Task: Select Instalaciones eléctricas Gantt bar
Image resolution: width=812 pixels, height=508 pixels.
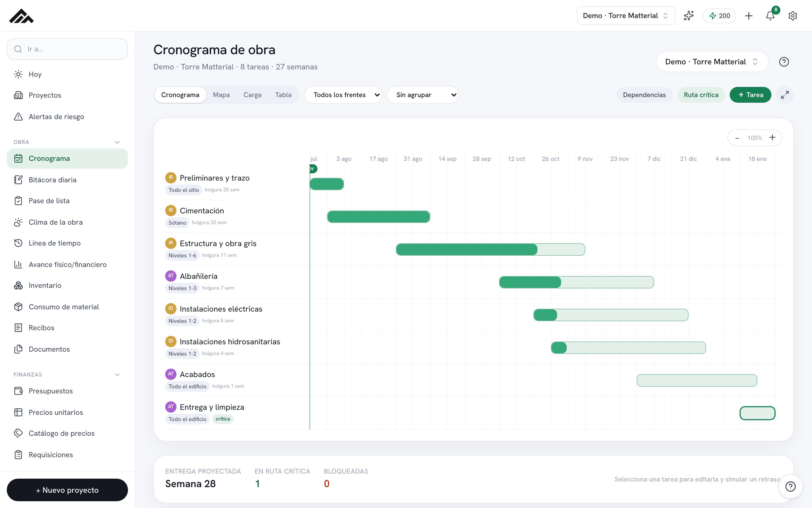Action: point(611,315)
